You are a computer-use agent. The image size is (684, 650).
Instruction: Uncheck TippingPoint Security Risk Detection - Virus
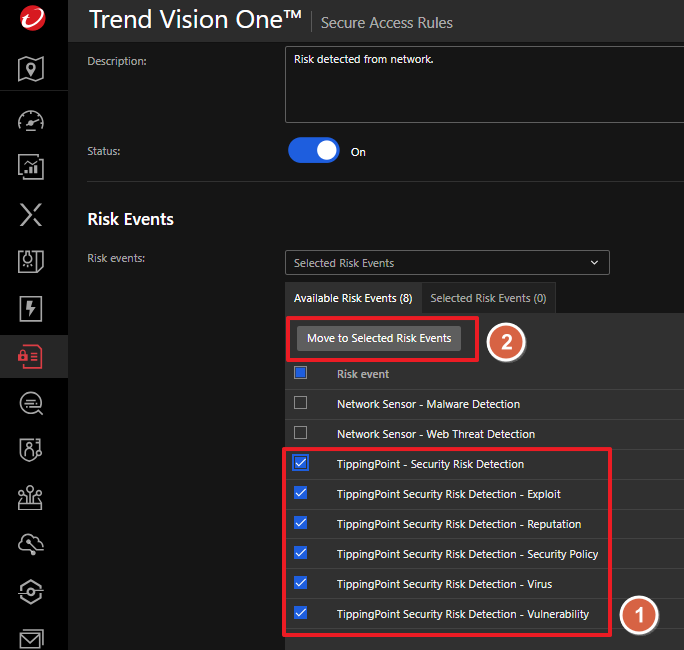(301, 583)
